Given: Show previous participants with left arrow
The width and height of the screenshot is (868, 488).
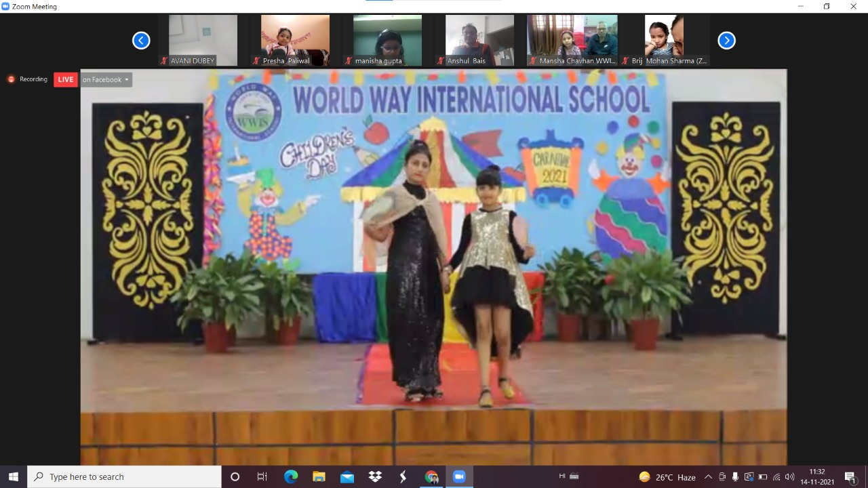Looking at the screenshot, I should coord(141,41).
